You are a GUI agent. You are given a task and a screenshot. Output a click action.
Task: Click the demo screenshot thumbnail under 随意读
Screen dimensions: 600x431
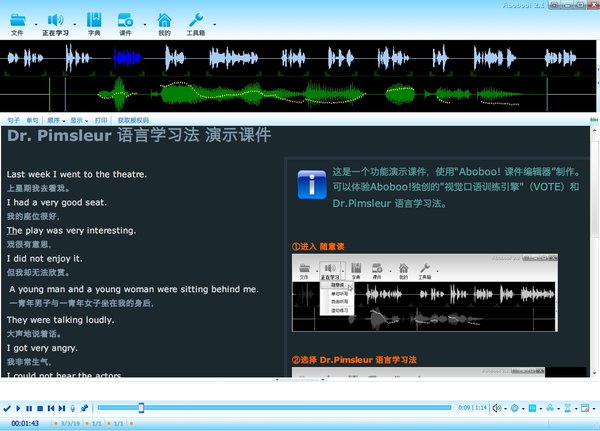(425, 293)
